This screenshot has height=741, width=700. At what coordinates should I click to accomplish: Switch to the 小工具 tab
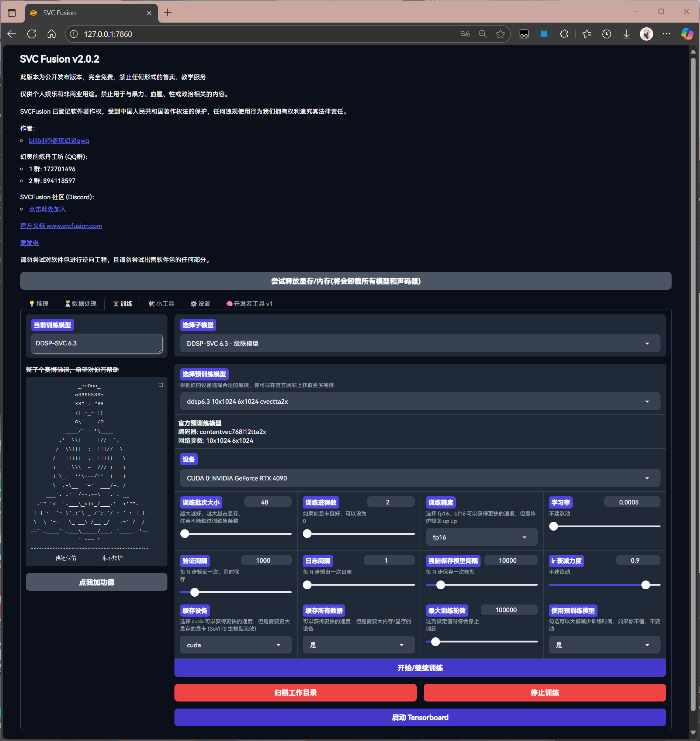(x=162, y=303)
